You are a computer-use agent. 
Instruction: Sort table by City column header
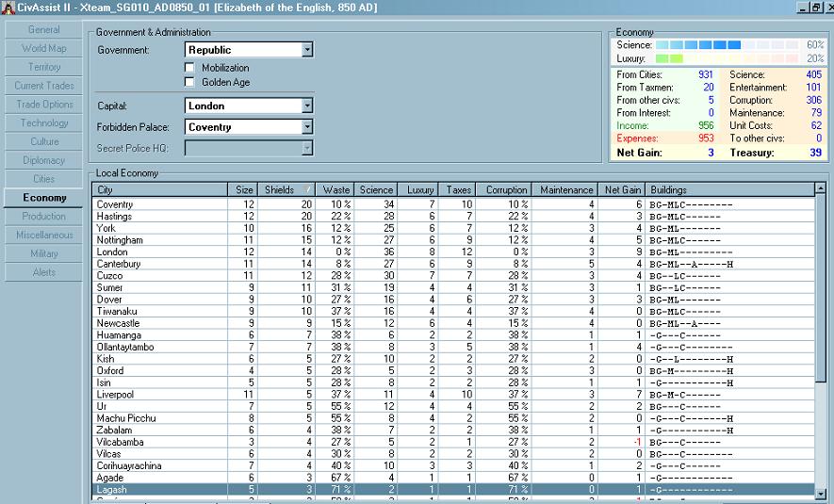point(160,189)
